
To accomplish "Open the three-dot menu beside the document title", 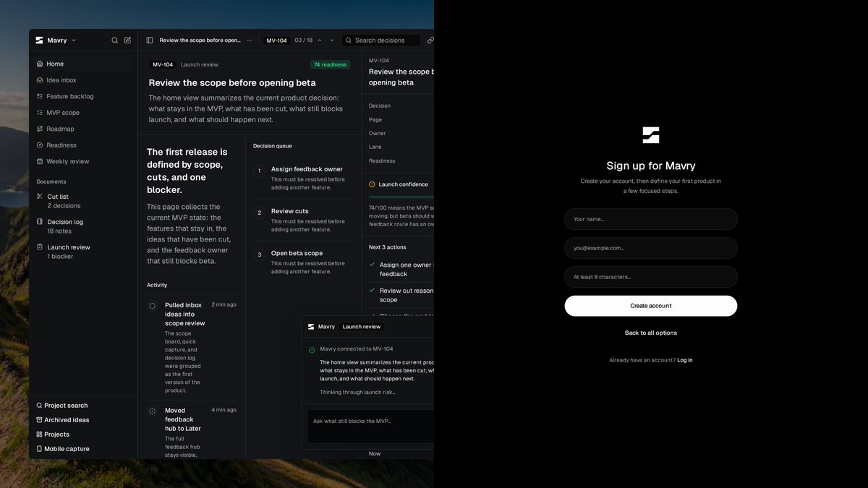I will point(250,40).
